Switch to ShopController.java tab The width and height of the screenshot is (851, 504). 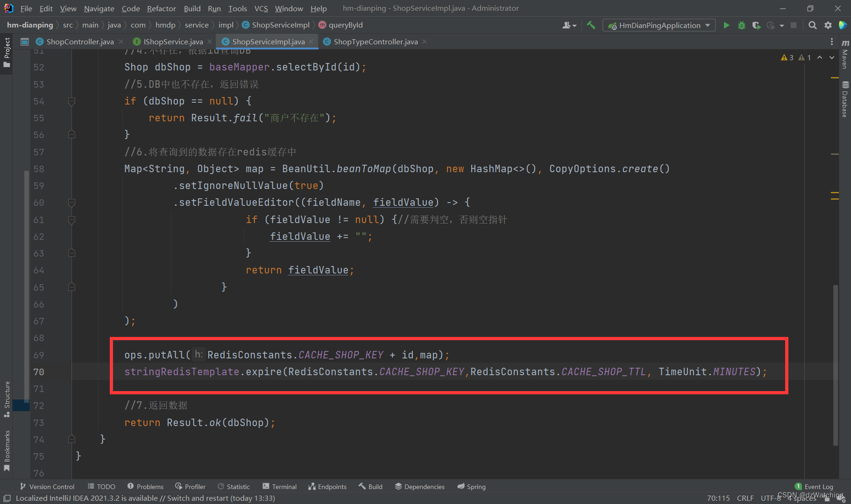pos(80,42)
